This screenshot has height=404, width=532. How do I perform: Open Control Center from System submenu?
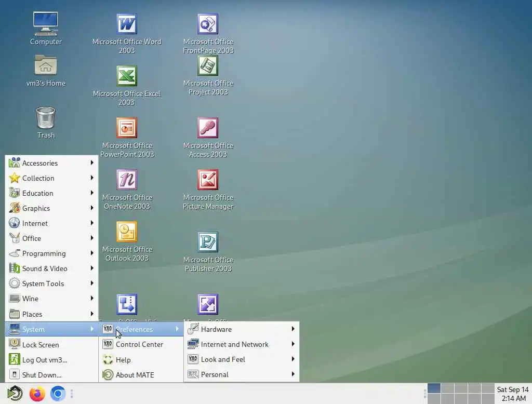tap(141, 344)
